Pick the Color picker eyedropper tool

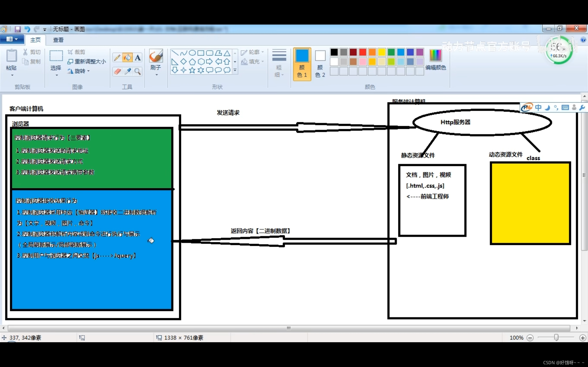(127, 71)
